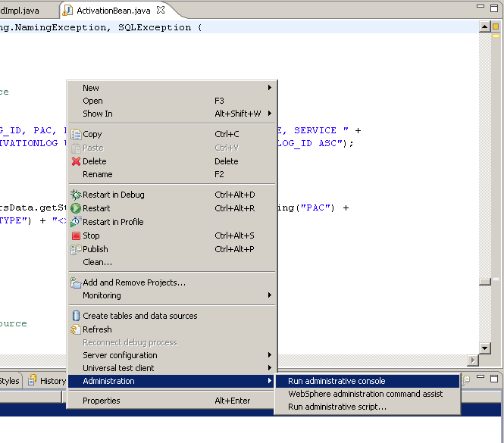Click the Alt+Enter shortcut label

(x=233, y=401)
